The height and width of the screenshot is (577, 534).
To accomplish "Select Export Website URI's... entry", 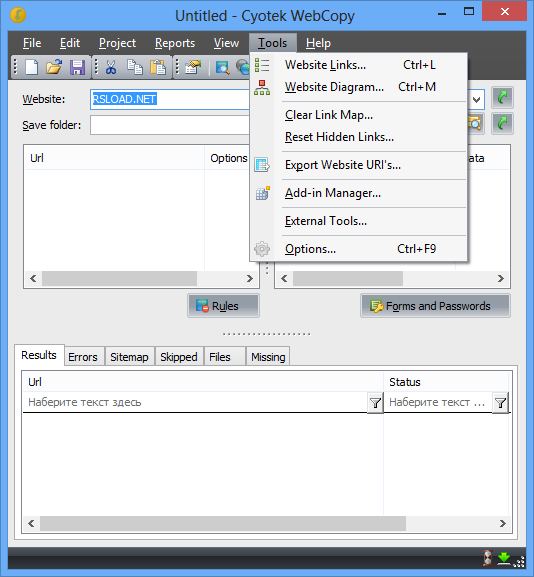I will [x=359, y=165].
